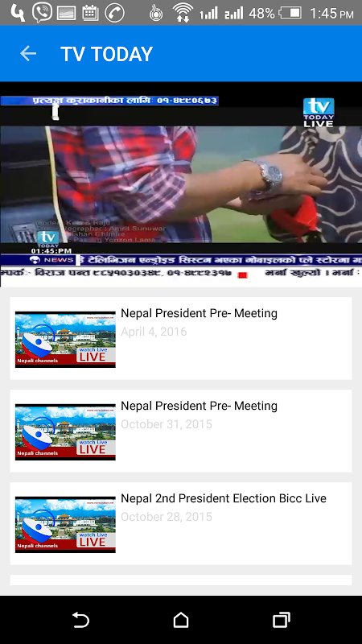
Task: Select the 'Nepal President Pre- Meeting' October item
Action: point(181,431)
